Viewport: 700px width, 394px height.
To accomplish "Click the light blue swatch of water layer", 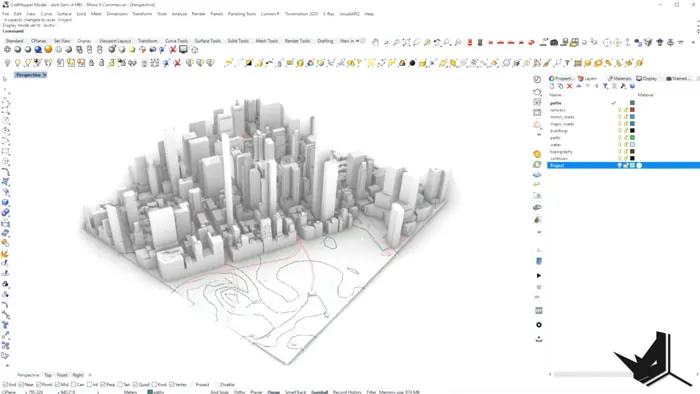I will pos(632,145).
